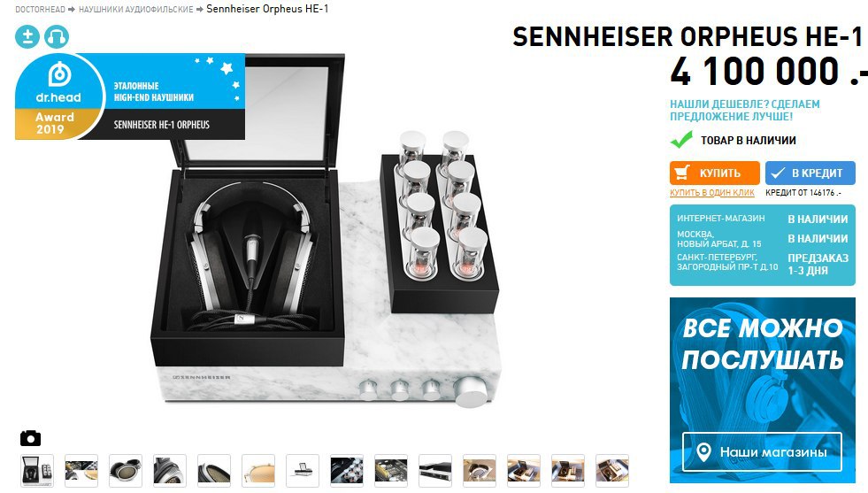Click the camera photo gallery icon
Viewport: 868px width, 493px height.
30,438
